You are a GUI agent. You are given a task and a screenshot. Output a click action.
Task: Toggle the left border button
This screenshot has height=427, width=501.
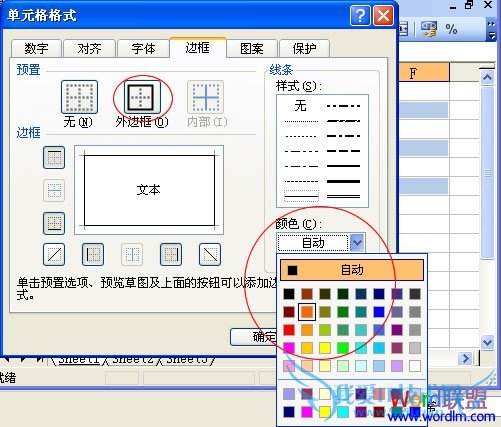93,255
